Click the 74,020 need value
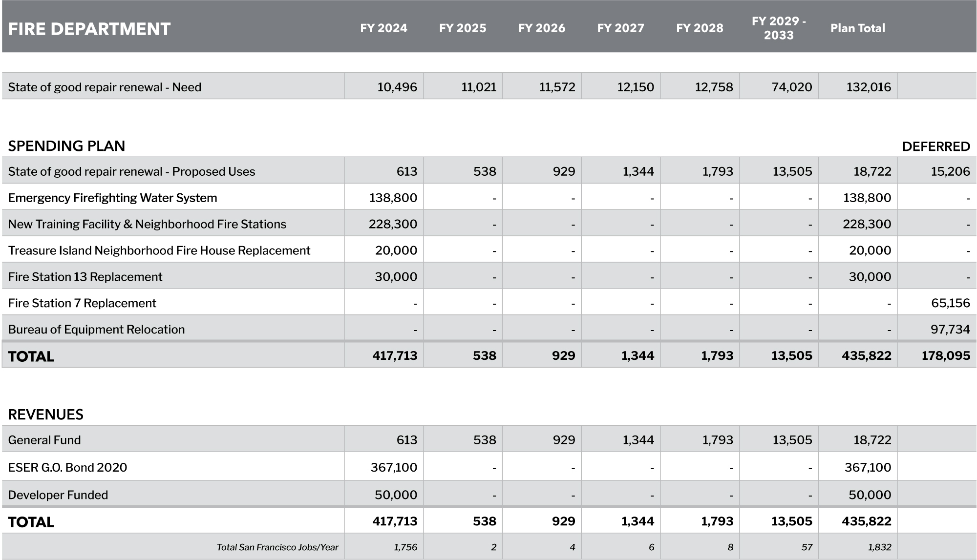Screen dimensions: 977x560 (x=792, y=87)
